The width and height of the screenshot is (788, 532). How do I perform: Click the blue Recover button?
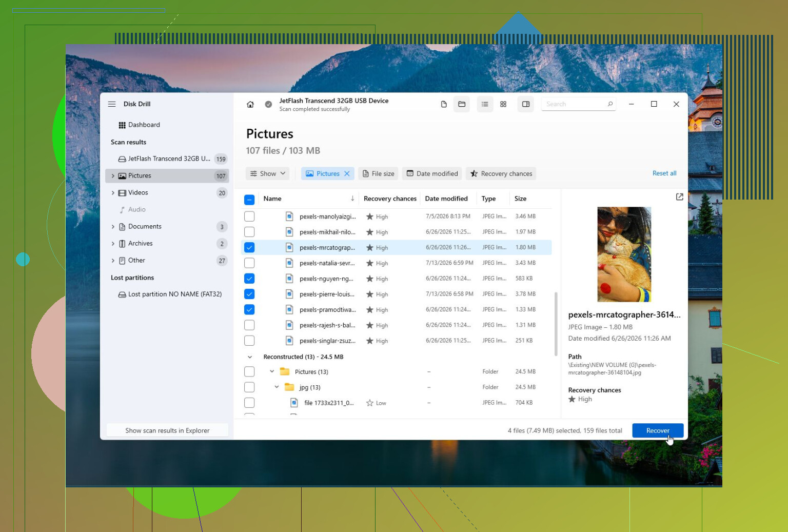[x=658, y=431]
